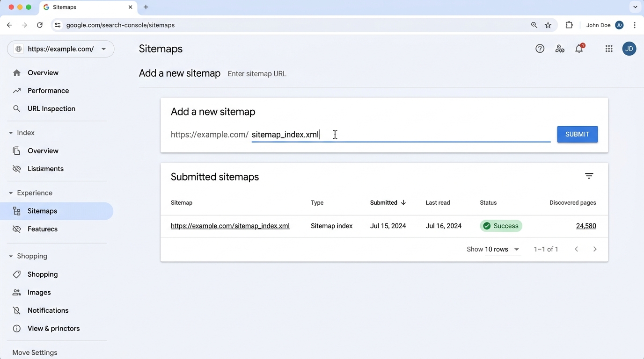Screen dimensions: 644x359
Task: Click the sitemap URL input field
Action: (401, 135)
